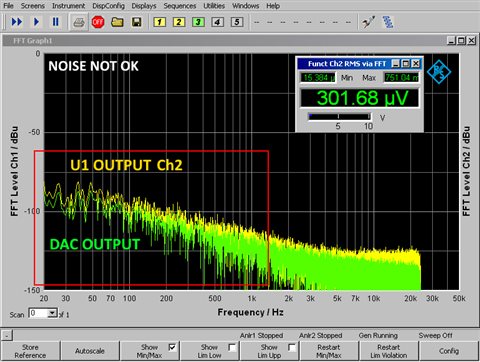Start measurement with single play arrow
Screen dimensions: 480x362
(x=36, y=22)
